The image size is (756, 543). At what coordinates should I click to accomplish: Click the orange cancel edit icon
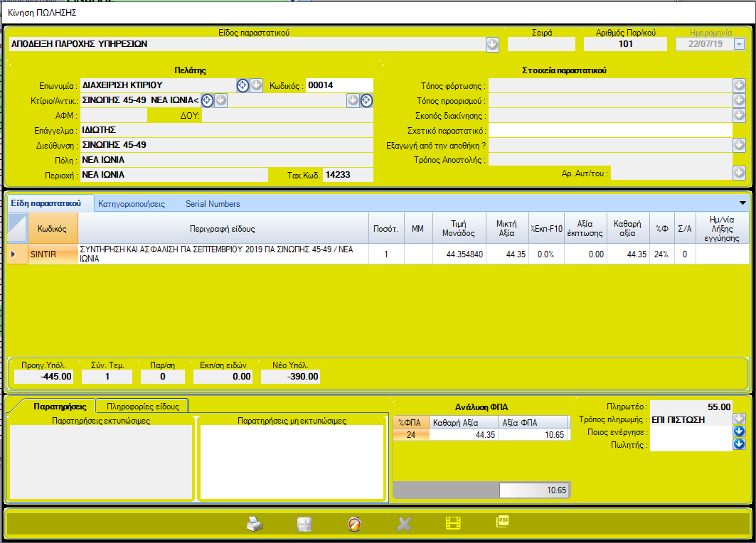354,525
